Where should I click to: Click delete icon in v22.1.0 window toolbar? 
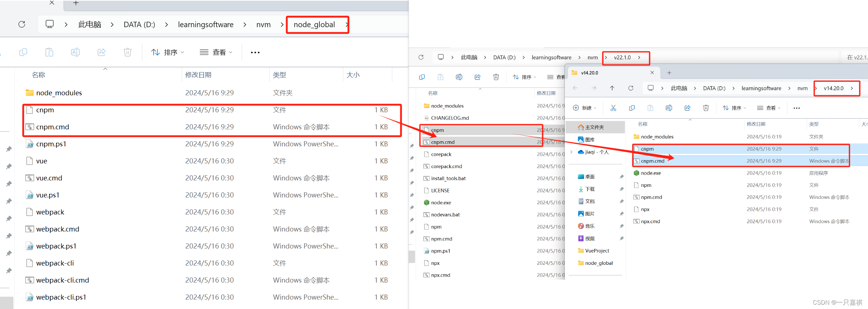496,77
